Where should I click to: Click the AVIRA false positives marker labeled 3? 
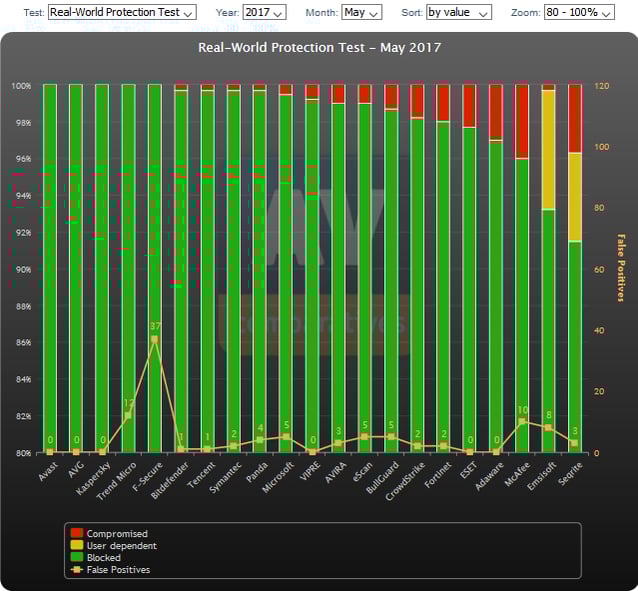point(338,443)
